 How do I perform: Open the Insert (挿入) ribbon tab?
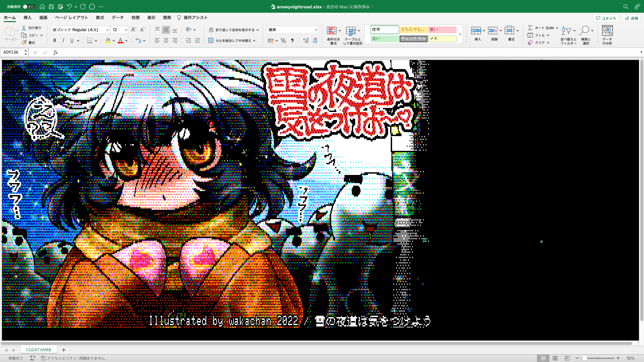[x=28, y=18]
